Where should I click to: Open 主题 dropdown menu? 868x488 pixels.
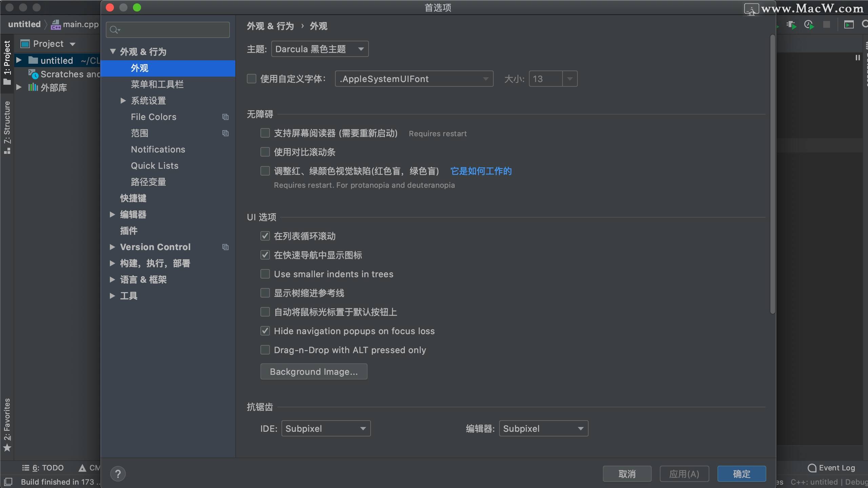(x=318, y=49)
